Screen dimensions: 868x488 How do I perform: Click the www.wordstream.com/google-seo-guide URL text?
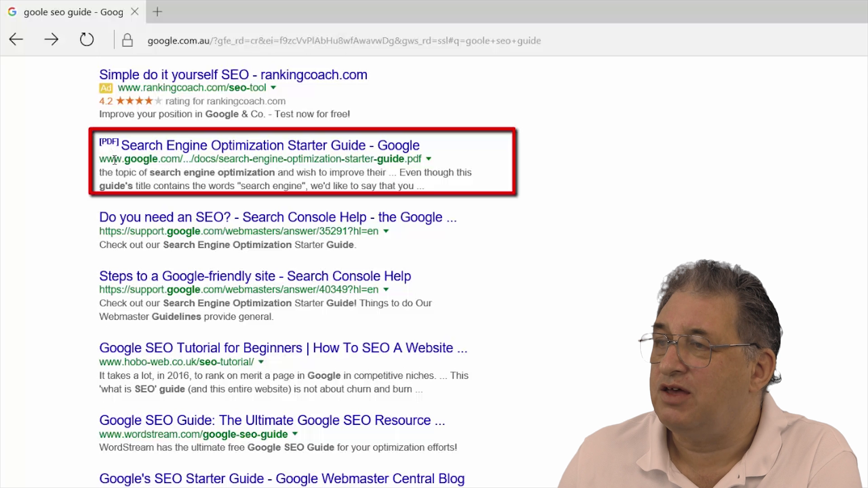tap(193, 434)
